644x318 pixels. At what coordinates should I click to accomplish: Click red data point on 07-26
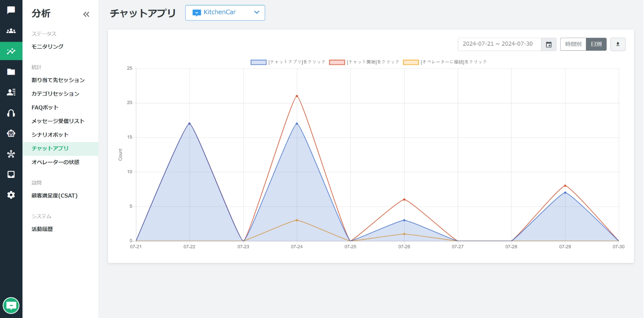point(404,199)
